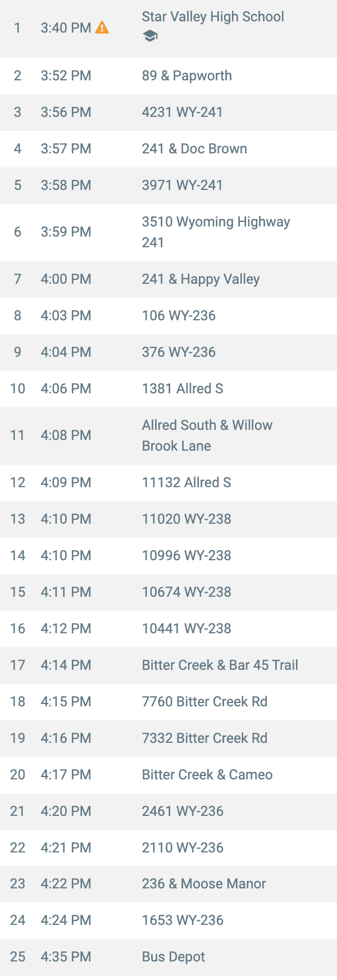Screen dimensions: 337x980
Task: Click stop number 24 for 1653 WY-236
Action: 17,920
